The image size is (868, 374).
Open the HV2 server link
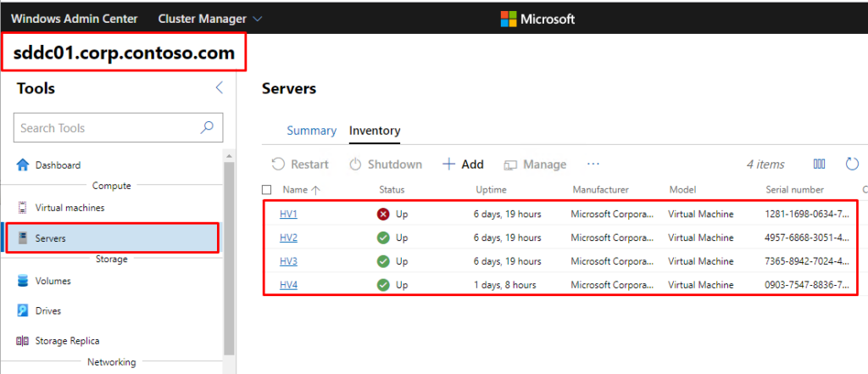pyautogui.click(x=288, y=237)
